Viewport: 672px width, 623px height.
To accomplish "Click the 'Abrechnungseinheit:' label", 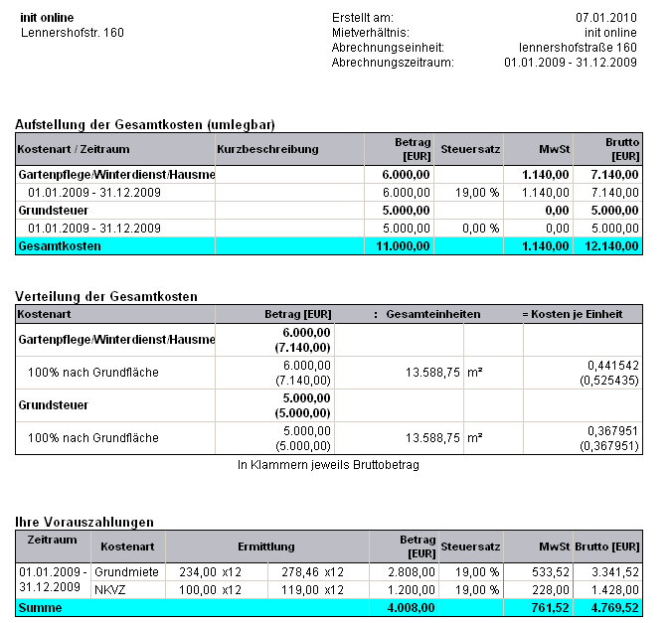I will 388,48.
